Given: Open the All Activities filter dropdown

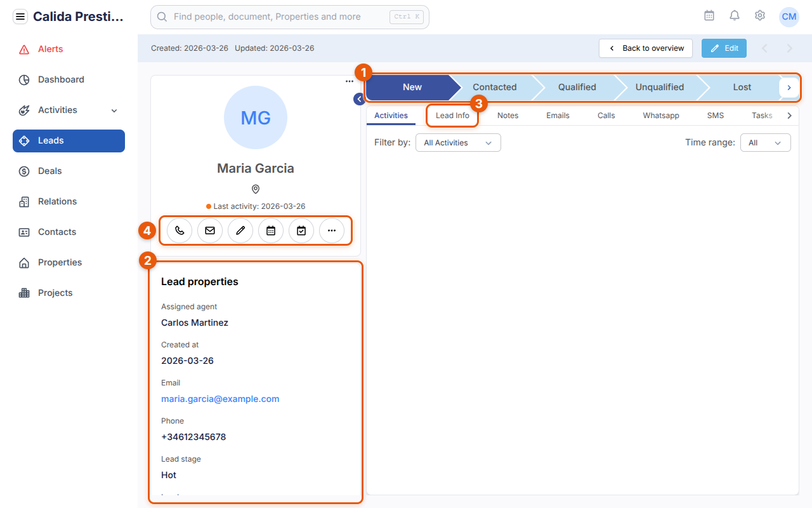Looking at the screenshot, I should pos(458,143).
